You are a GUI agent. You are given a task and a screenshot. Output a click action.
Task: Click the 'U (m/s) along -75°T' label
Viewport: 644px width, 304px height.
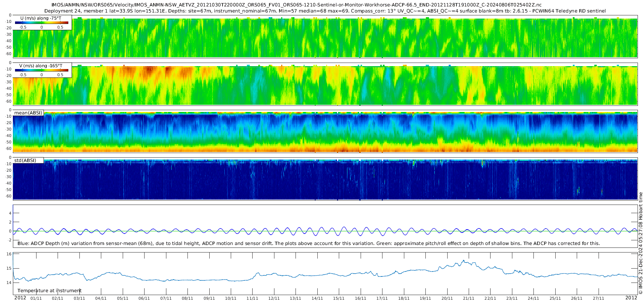tap(41, 18)
